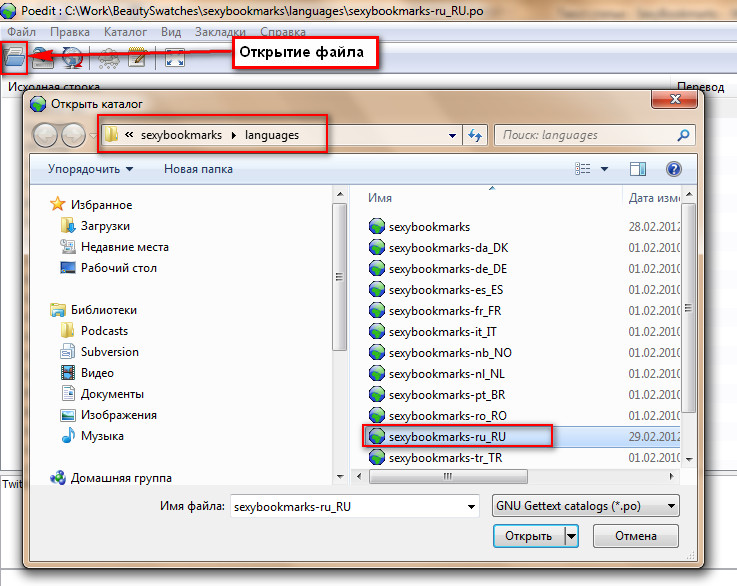Select file sexybookmarks-ru_RU

[x=437, y=437]
